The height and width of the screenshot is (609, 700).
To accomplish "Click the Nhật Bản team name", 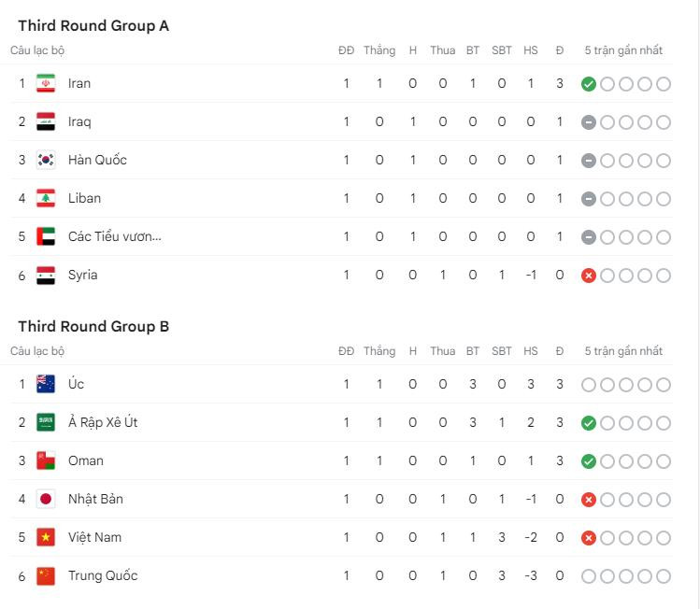I will [x=95, y=499].
